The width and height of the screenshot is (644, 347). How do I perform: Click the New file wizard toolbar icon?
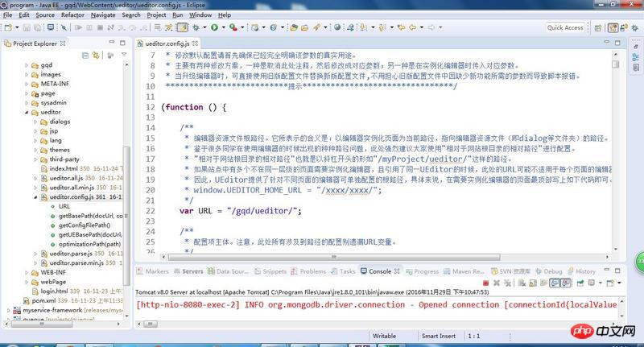click(x=8, y=27)
